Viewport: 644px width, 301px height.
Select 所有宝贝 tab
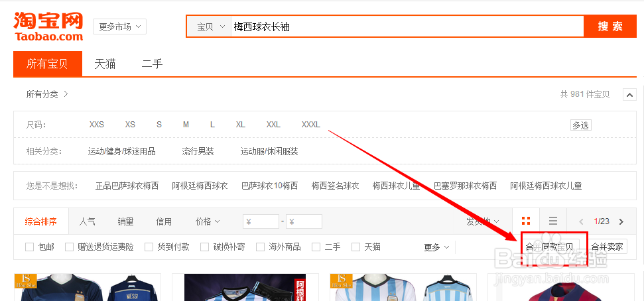(48, 64)
